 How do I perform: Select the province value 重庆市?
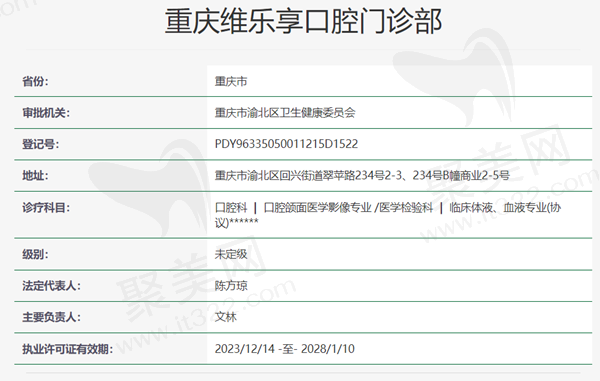pyautogui.click(x=231, y=81)
